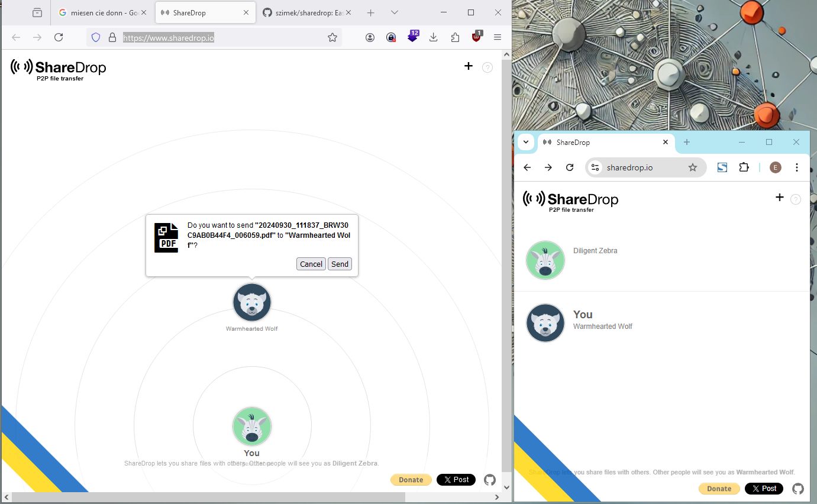This screenshot has width=817, height=504.
Task: Click Donate button in Firefox window
Action: 411,480
